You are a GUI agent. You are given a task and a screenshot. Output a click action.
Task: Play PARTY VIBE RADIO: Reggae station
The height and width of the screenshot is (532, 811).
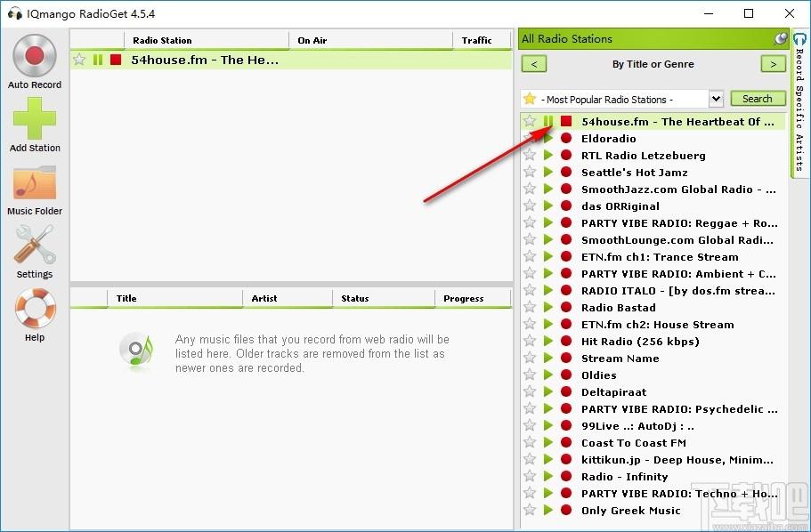[548, 222]
